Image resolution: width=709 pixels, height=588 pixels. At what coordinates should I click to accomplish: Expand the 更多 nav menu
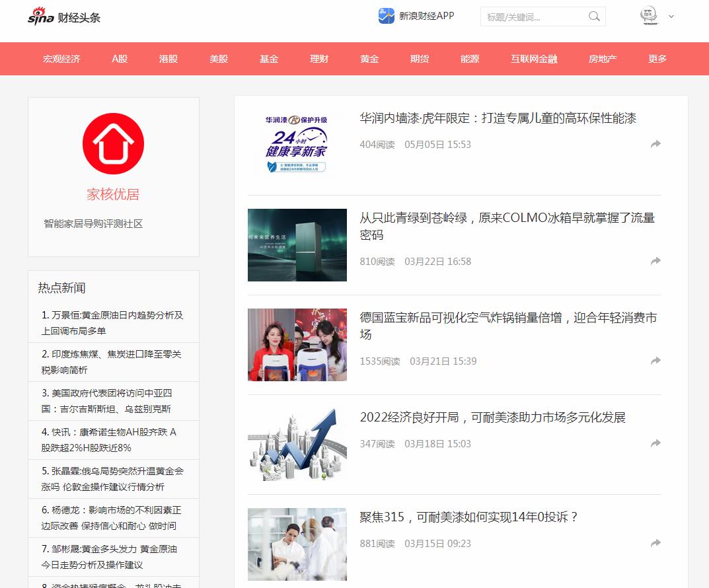point(657,59)
